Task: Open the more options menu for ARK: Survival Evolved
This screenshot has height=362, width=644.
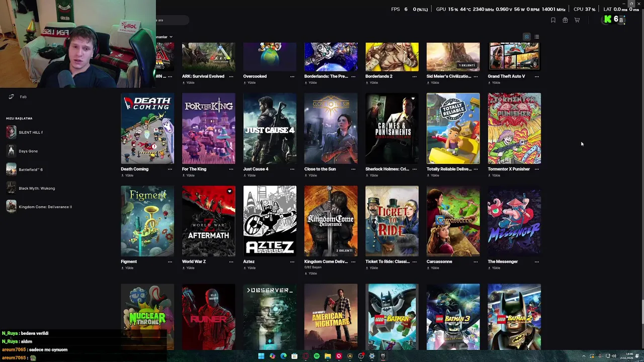Action: 231,76
